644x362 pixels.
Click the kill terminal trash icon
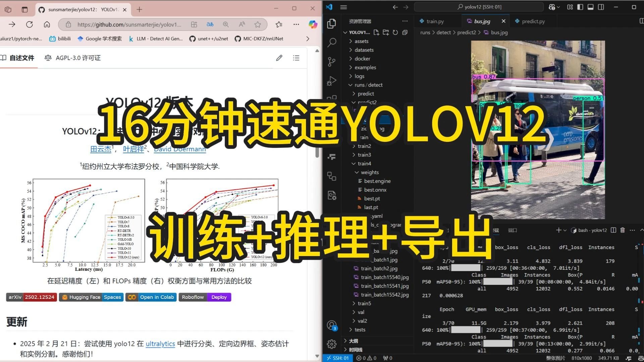623,230
